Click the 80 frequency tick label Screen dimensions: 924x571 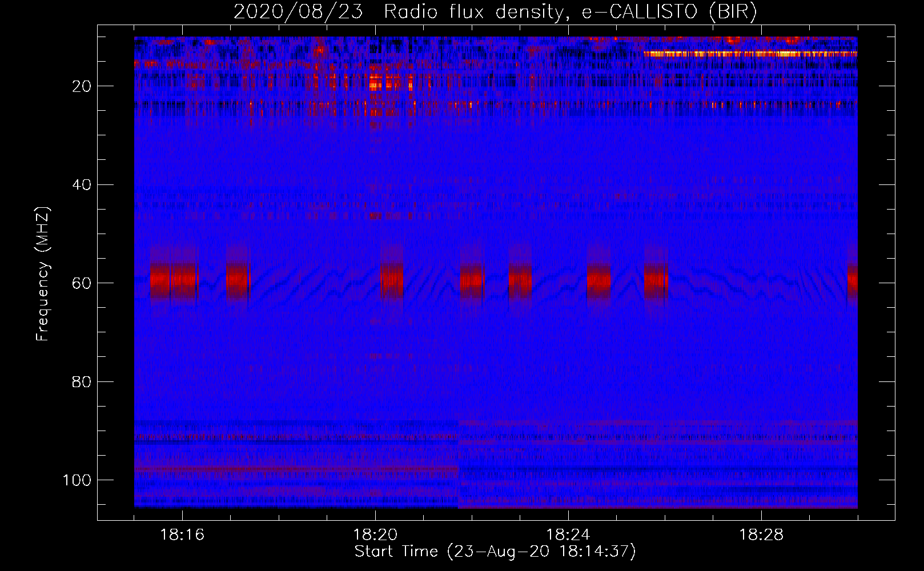82,382
